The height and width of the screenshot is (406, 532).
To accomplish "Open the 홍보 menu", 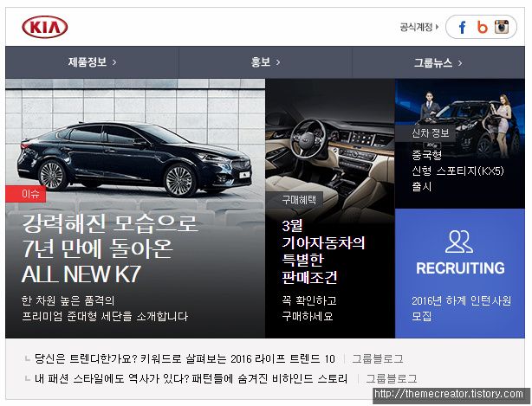I will pyautogui.click(x=265, y=62).
